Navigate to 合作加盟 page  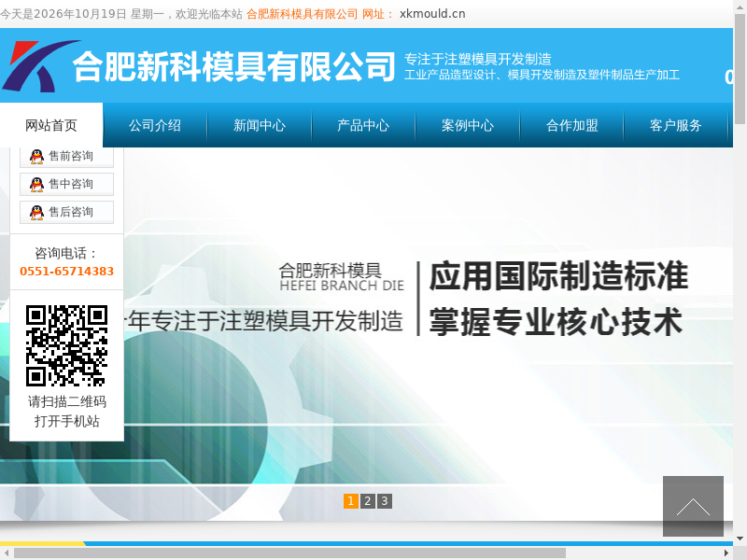coord(571,125)
